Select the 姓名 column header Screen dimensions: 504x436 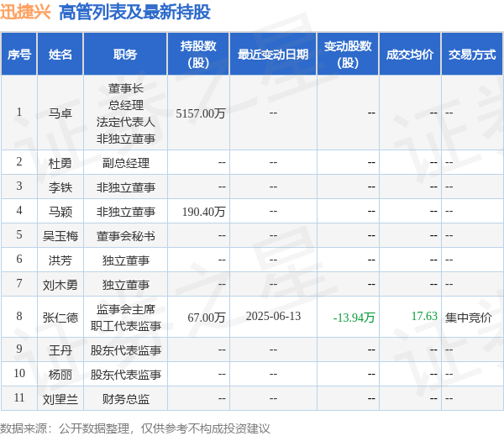(x=60, y=54)
